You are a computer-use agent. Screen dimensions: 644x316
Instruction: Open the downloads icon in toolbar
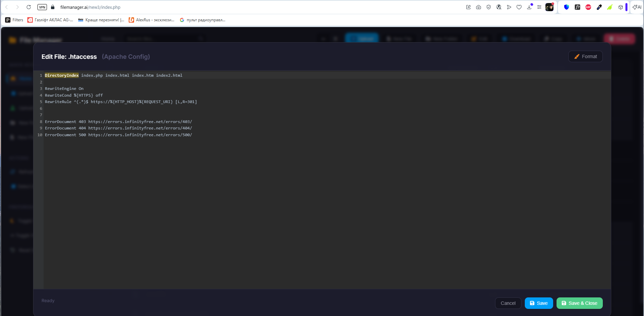click(x=529, y=7)
